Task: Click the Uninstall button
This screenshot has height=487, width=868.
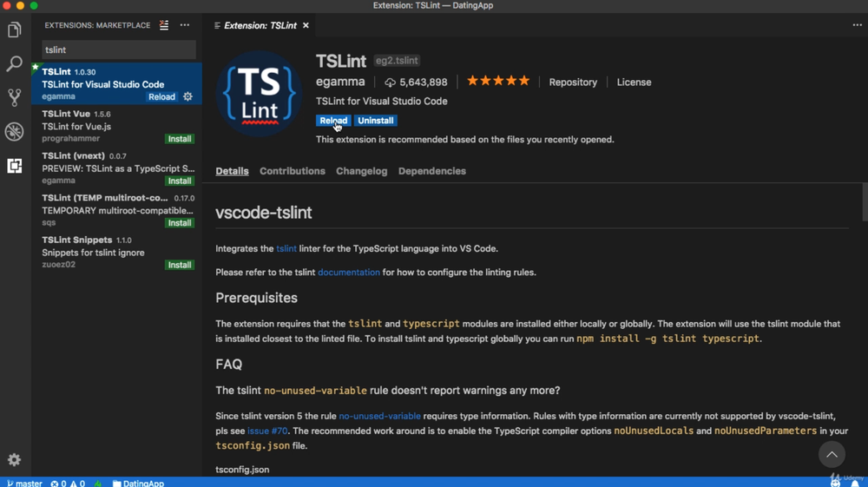Action: (x=375, y=120)
